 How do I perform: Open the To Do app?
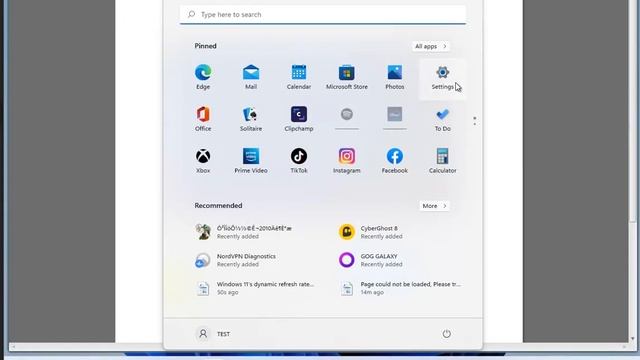(442, 119)
